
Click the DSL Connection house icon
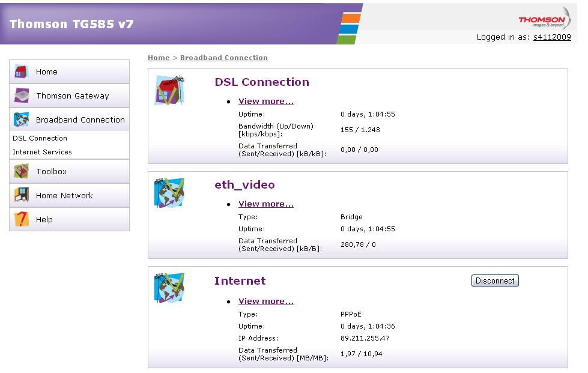pos(169,90)
